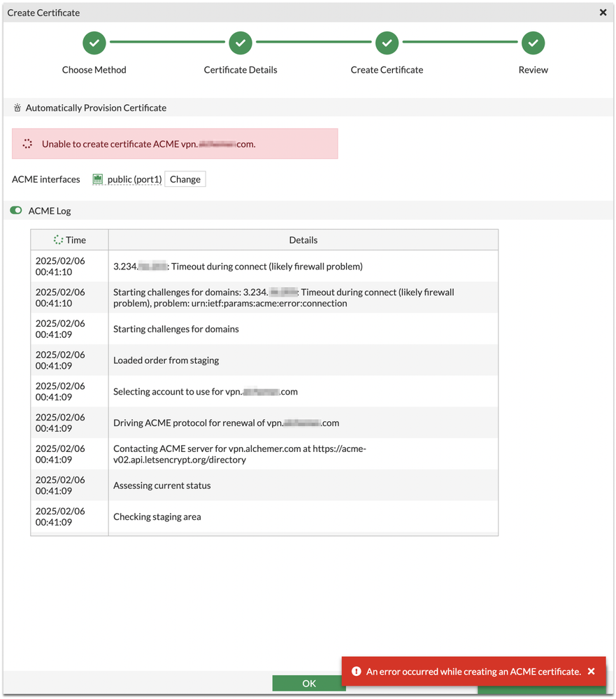Click the Certificate Details step checkmark icon
This screenshot has width=616, height=699.
coord(241,43)
